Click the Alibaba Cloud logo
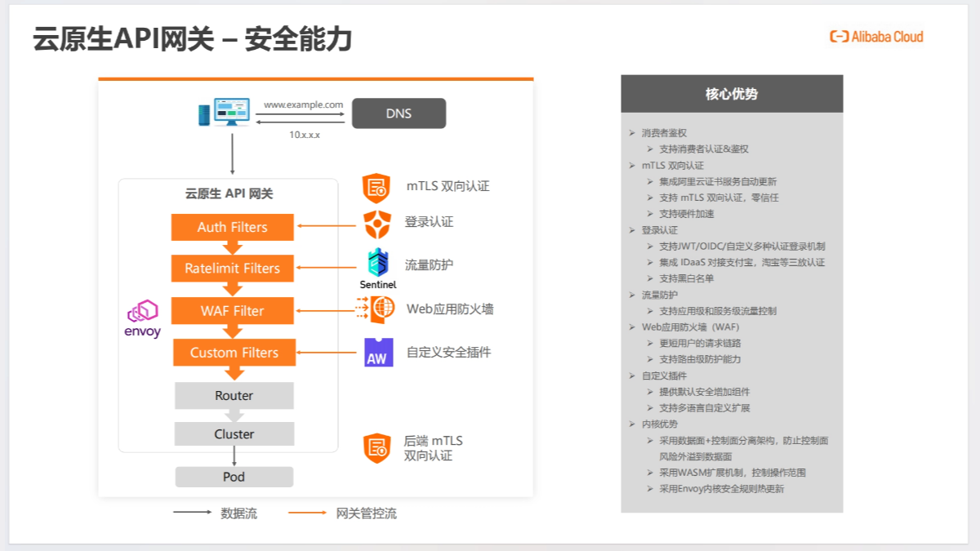Viewport: 980px width, 551px height. [876, 37]
